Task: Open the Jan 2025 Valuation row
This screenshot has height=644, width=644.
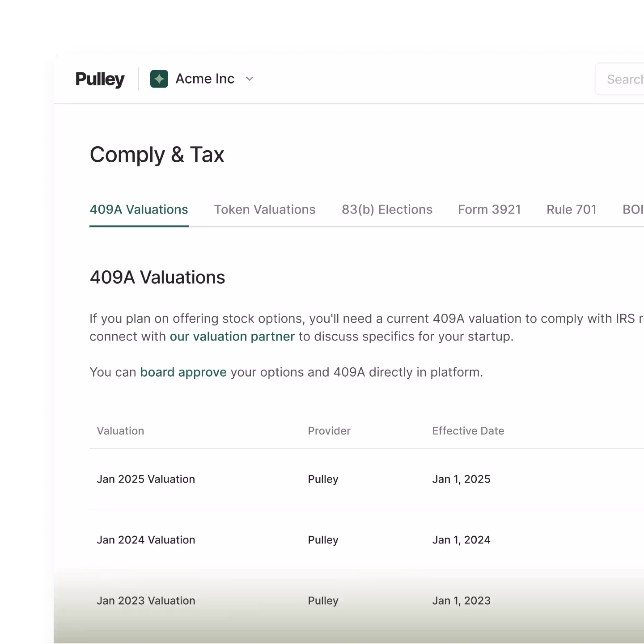Action: point(367,479)
